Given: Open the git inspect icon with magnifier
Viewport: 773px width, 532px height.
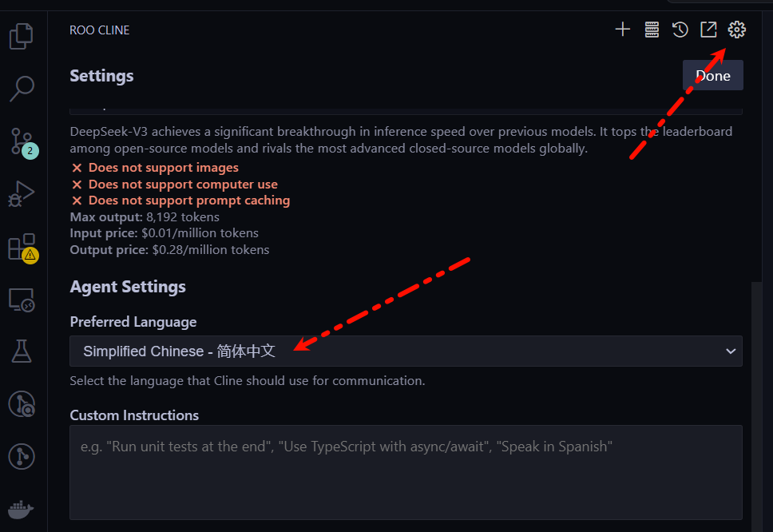Looking at the screenshot, I should pyautogui.click(x=22, y=404).
